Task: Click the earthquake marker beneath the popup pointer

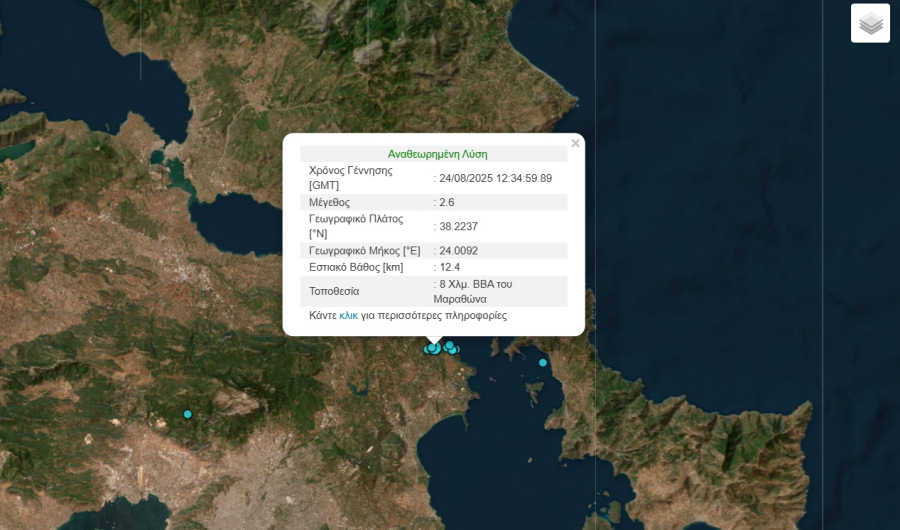Action: [x=433, y=348]
